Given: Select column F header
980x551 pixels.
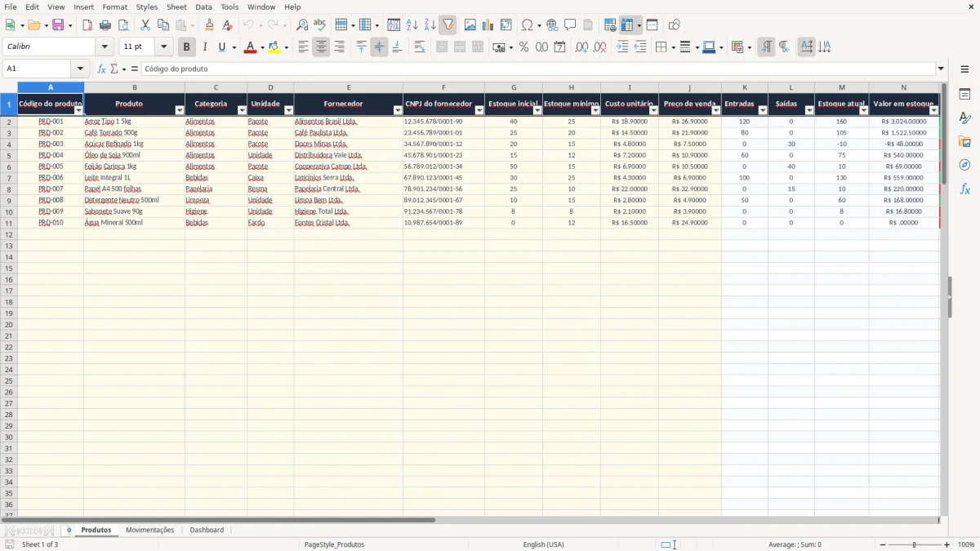Looking at the screenshot, I should tap(443, 87).
